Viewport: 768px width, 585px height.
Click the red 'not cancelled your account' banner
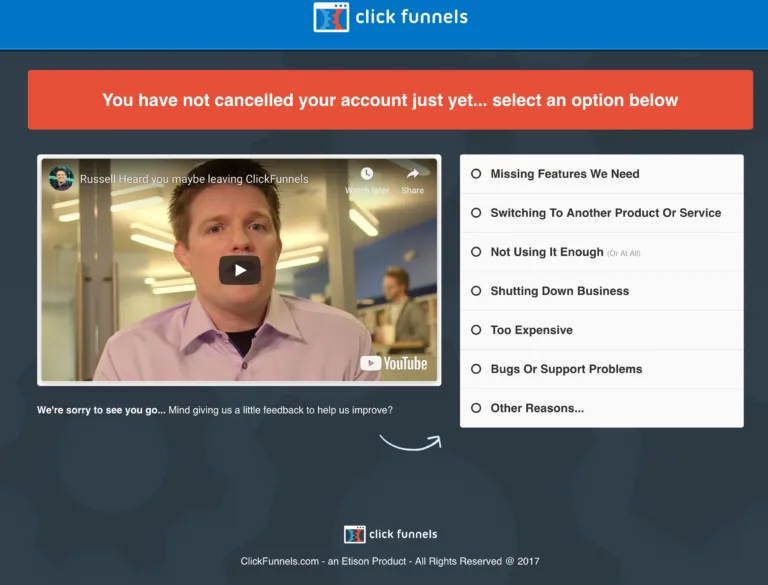pos(390,100)
